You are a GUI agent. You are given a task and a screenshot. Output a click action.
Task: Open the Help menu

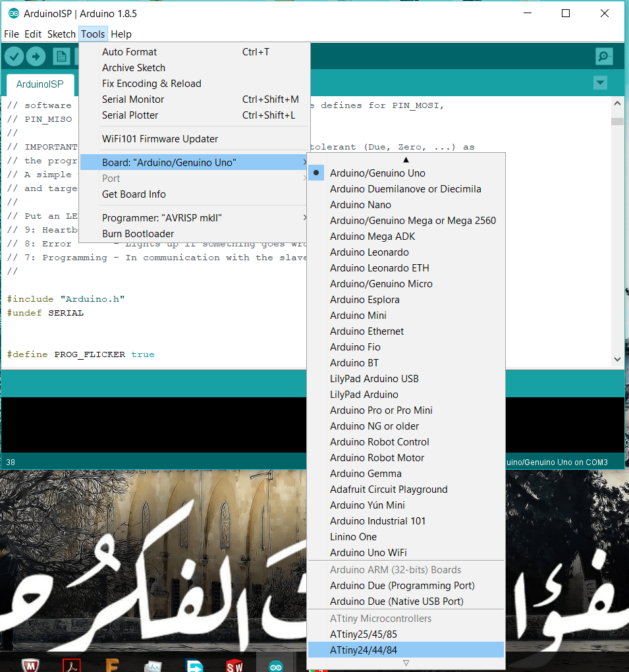point(121,34)
